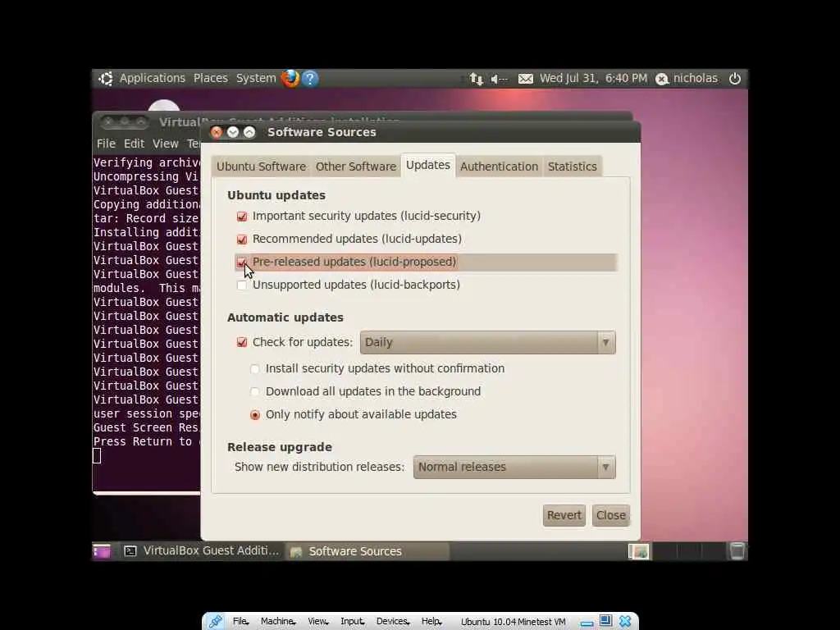Open the network connections indicator

tap(477, 79)
